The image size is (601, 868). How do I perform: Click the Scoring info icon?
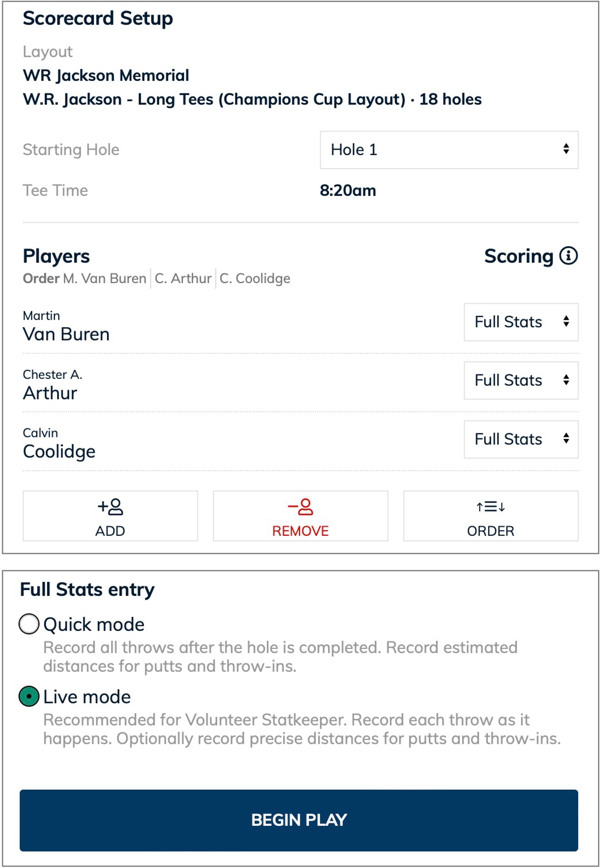568,256
